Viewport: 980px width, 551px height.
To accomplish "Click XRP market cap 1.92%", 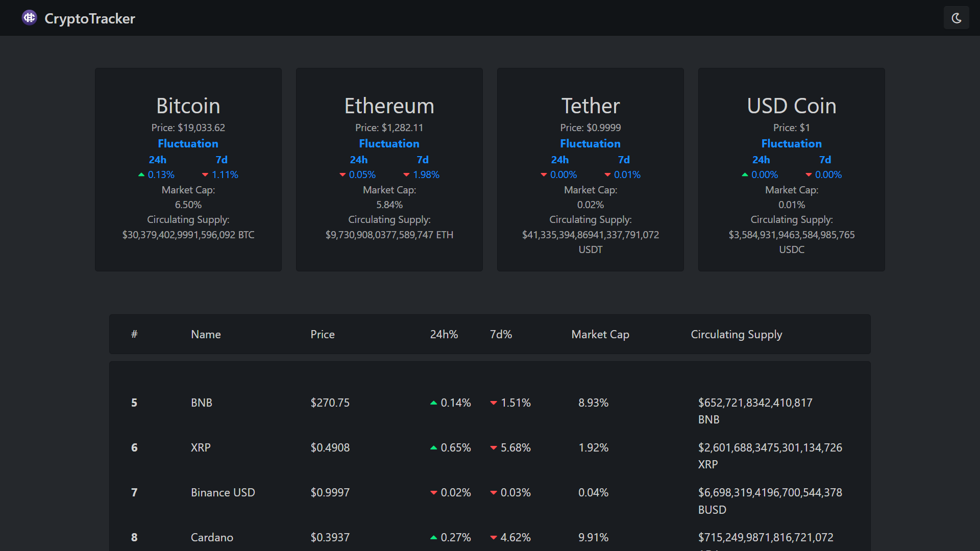I will click(593, 447).
